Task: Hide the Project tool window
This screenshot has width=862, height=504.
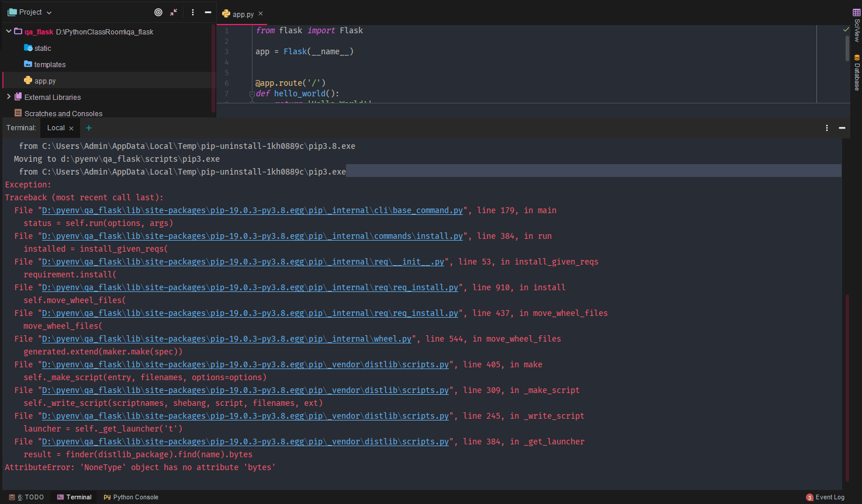Action: tap(207, 12)
